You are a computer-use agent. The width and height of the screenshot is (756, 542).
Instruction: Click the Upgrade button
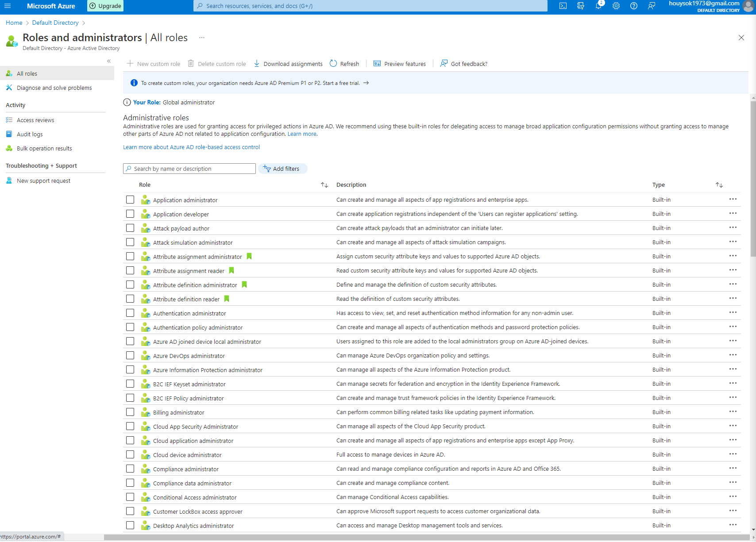point(105,6)
